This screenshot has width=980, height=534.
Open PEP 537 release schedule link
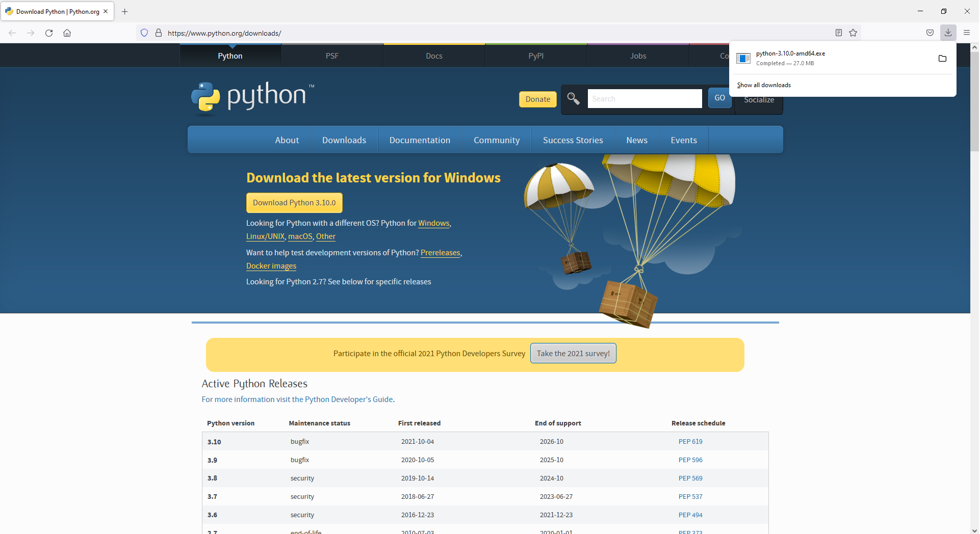(690, 497)
